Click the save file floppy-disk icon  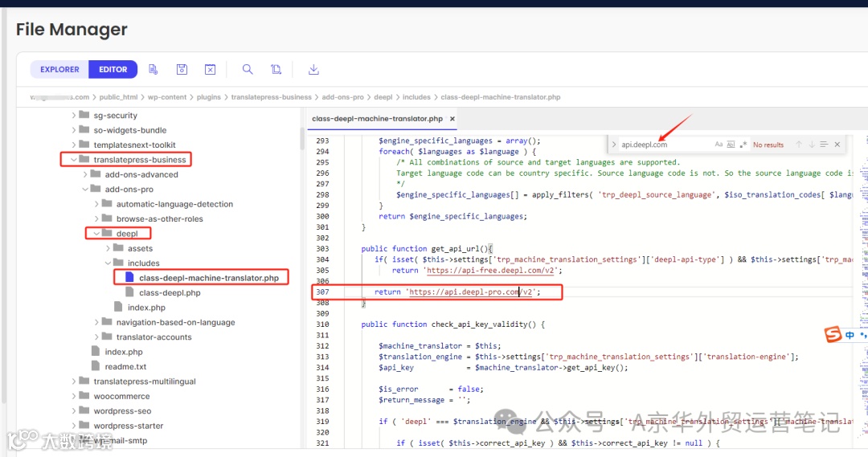click(x=182, y=69)
